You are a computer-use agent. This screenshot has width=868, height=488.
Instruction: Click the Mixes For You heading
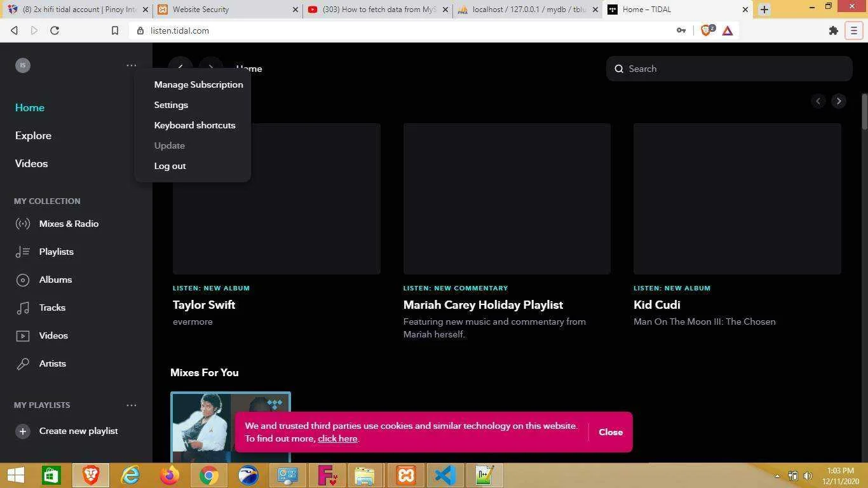click(205, 372)
